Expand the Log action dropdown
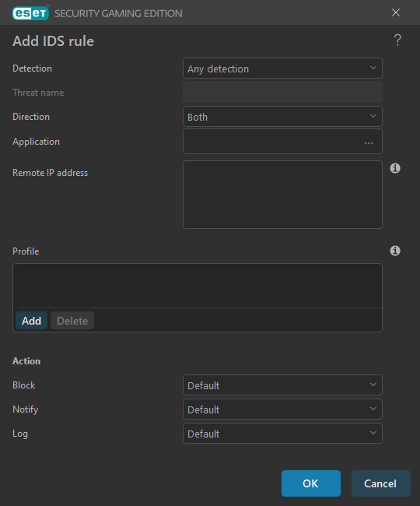 (x=282, y=434)
